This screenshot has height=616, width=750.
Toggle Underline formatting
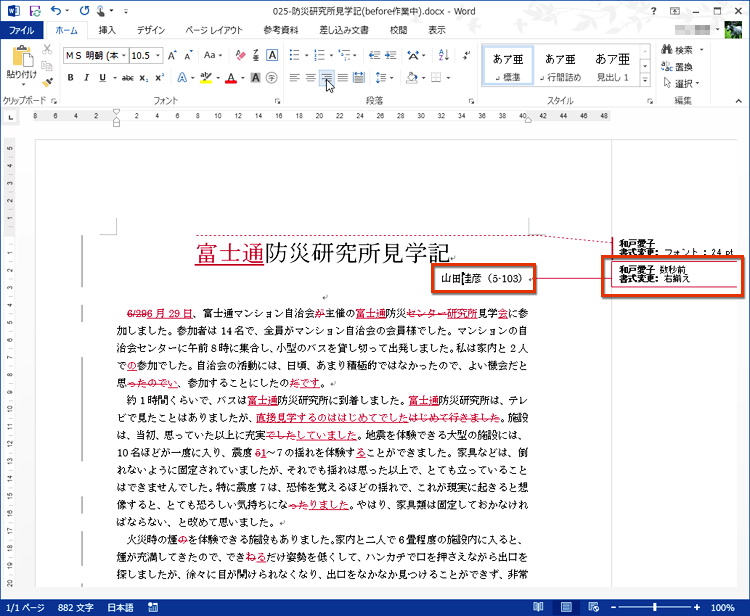[x=102, y=77]
